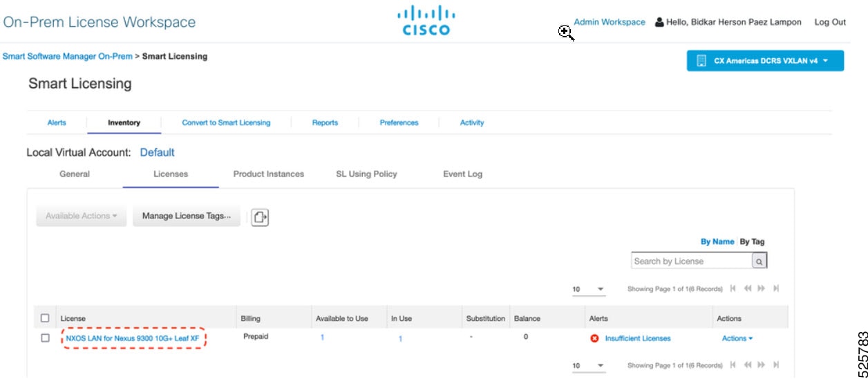Click the Alerts column header
Screen dimensions: 868x379
(598, 319)
